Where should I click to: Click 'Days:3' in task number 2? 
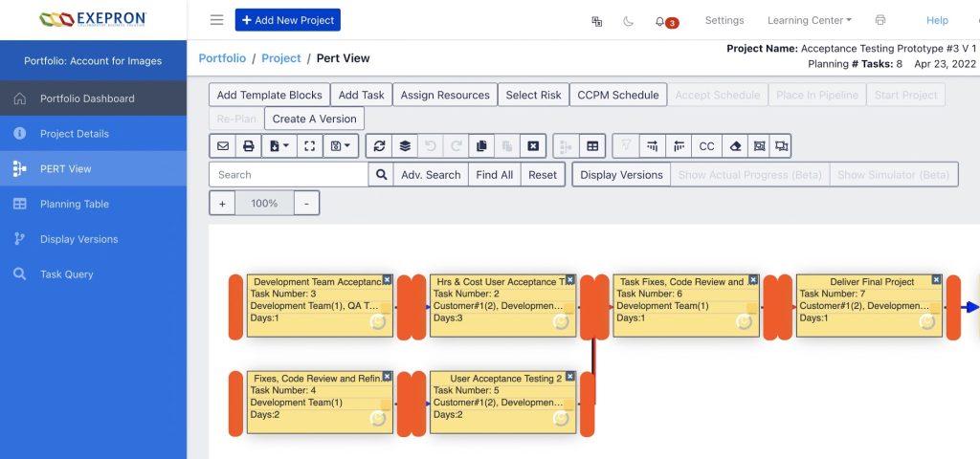449,317
